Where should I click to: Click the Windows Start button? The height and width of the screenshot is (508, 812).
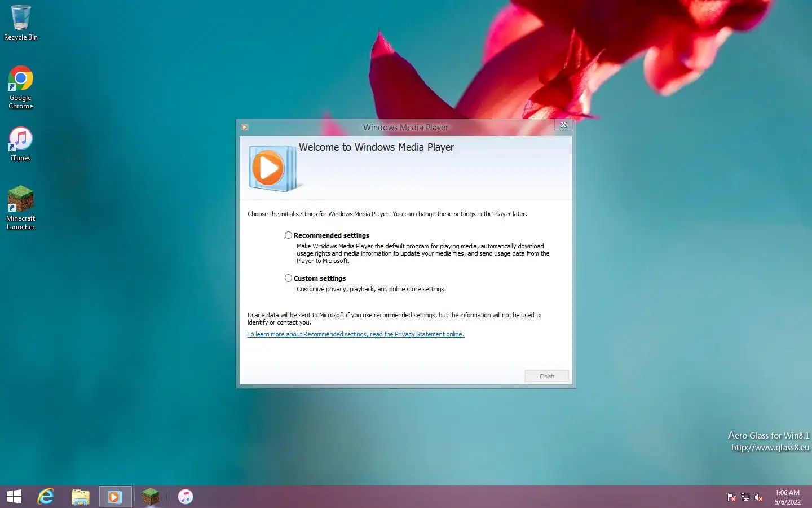(14, 497)
